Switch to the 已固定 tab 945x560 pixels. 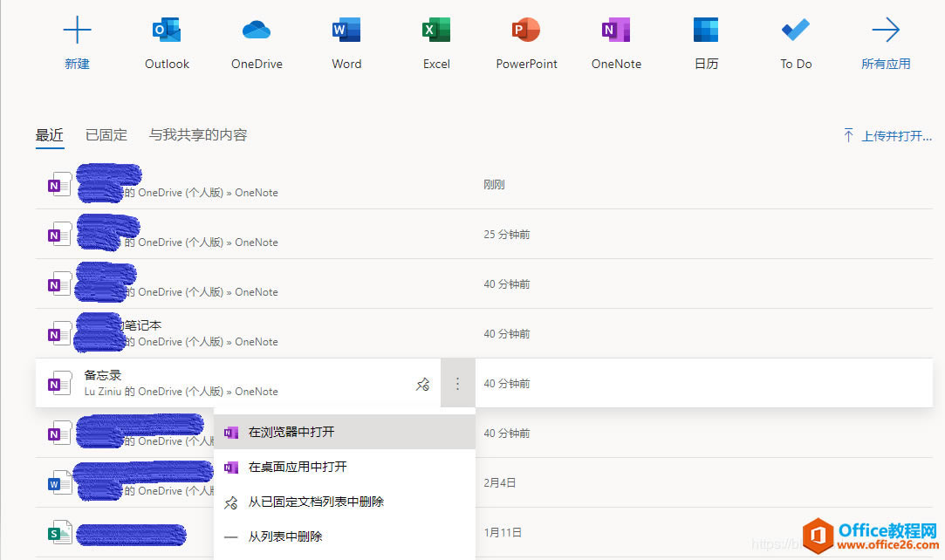pos(106,135)
